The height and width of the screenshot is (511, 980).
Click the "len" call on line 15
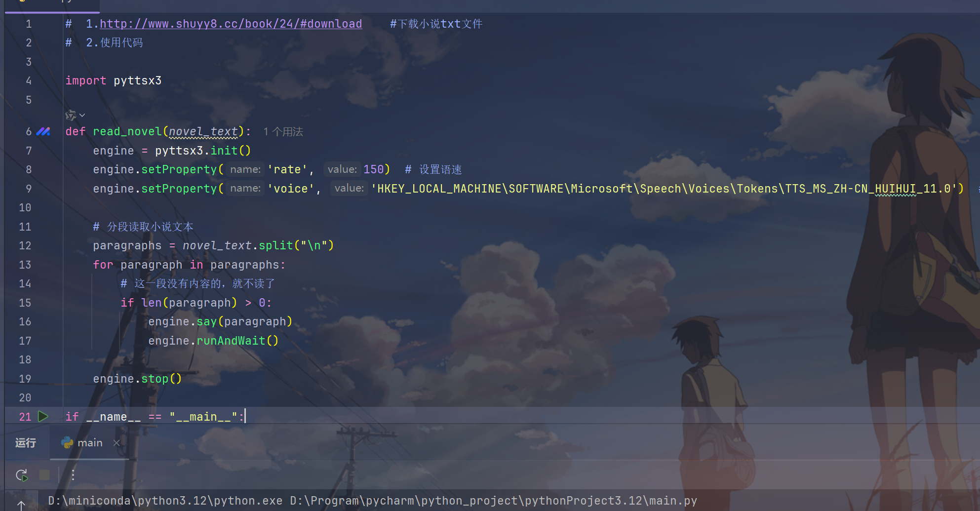[x=152, y=303]
